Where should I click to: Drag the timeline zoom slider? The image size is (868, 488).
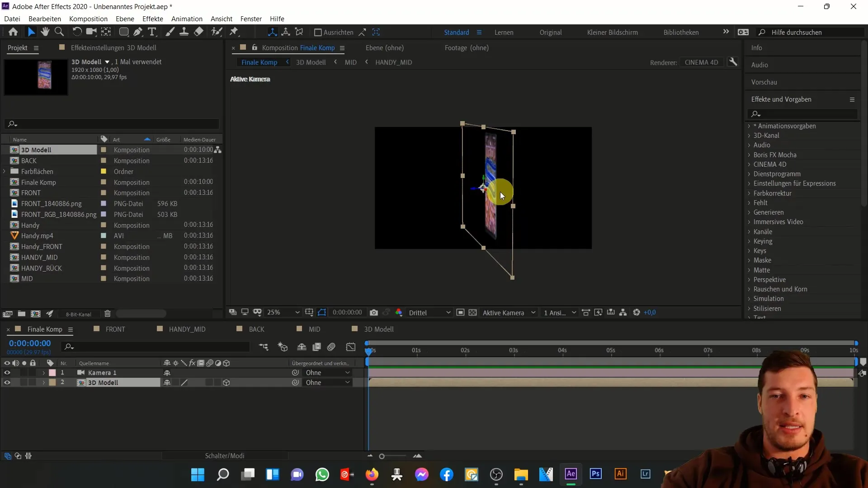pos(382,456)
